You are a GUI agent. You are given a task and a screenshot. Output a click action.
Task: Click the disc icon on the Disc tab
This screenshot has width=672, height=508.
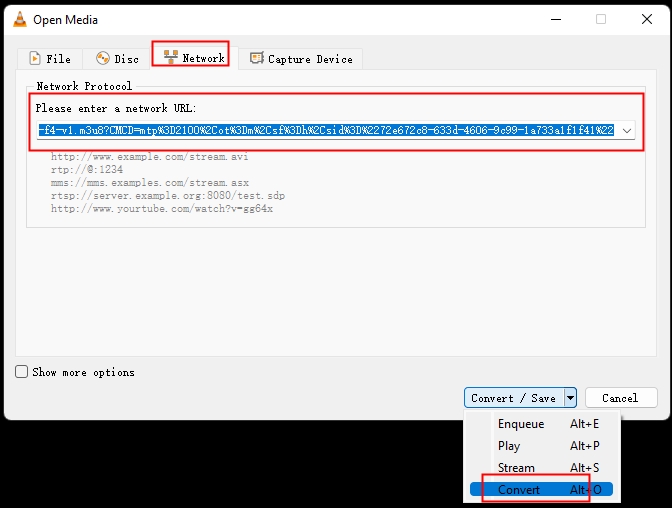(x=102, y=59)
